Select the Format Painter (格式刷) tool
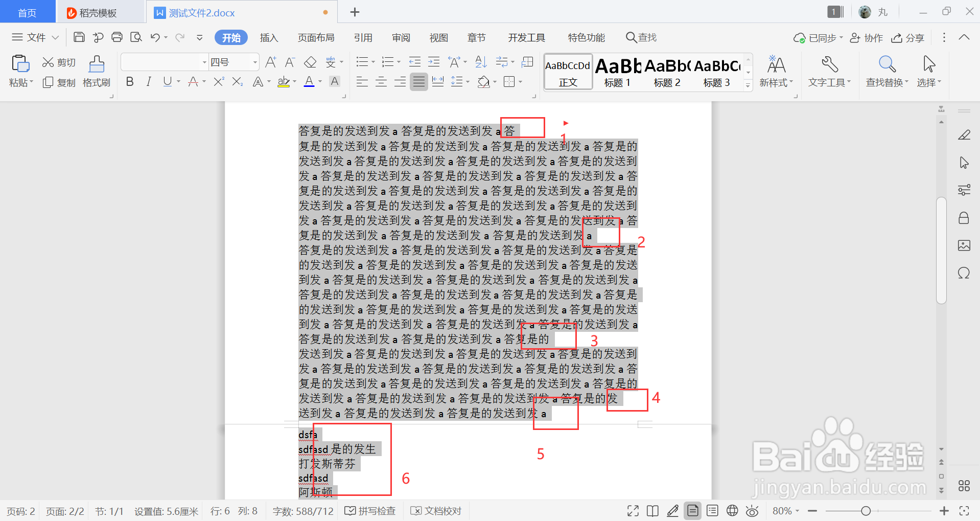The height and width of the screenshot is (521, 980). pyautogui.click(x=97, y=71)
